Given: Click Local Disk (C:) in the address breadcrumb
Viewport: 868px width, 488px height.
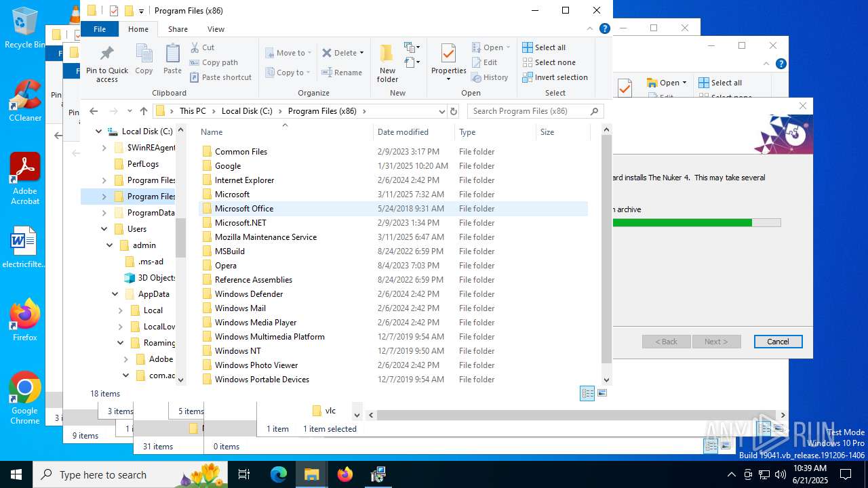Looking at the screenshot, I should [x=248, y=111].
